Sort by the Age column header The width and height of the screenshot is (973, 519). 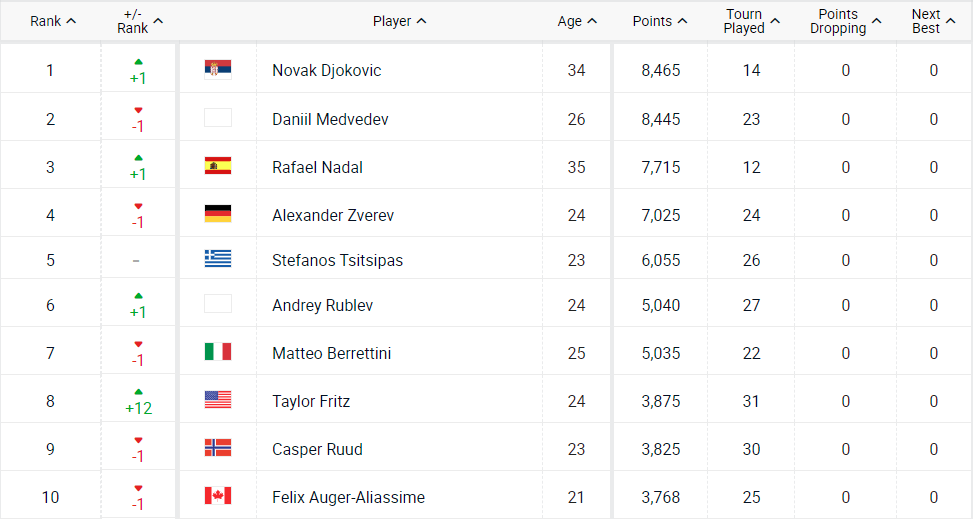point(577,21)
